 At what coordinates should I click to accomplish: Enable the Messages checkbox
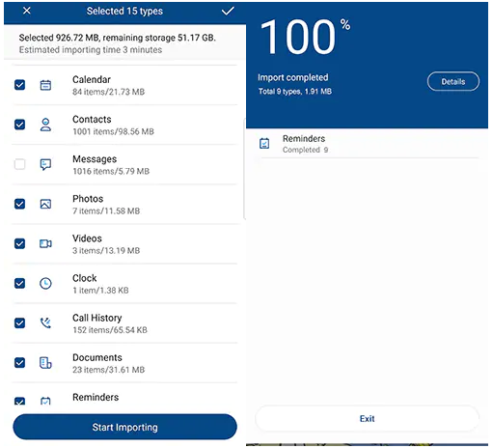[19, 164]
